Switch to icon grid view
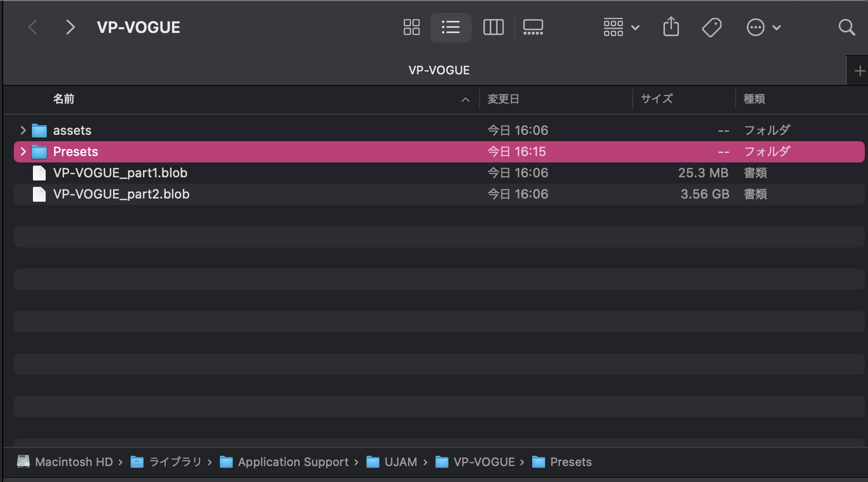 [412, 27]
